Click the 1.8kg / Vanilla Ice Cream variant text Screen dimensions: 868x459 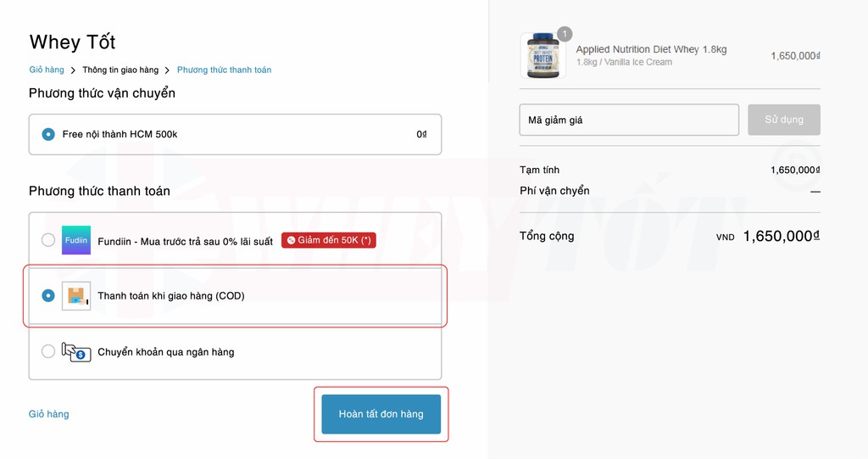624,62
